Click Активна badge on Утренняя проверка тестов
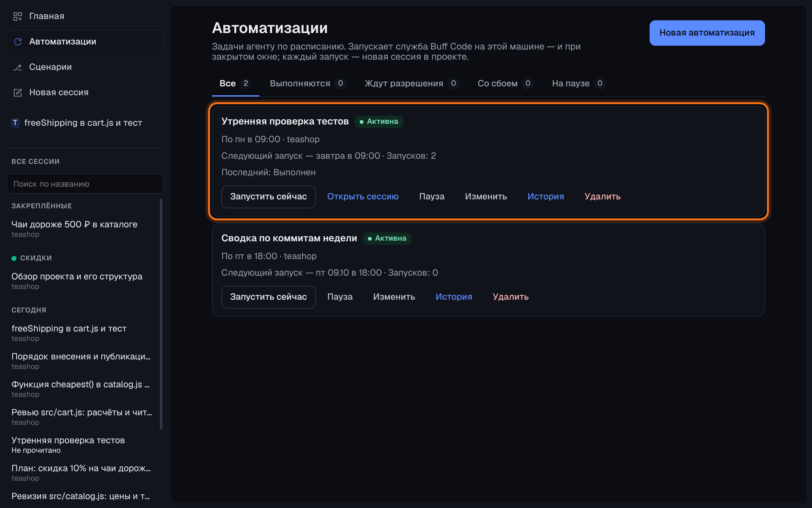The image size is (812, 508). click(x=379, y=122)
